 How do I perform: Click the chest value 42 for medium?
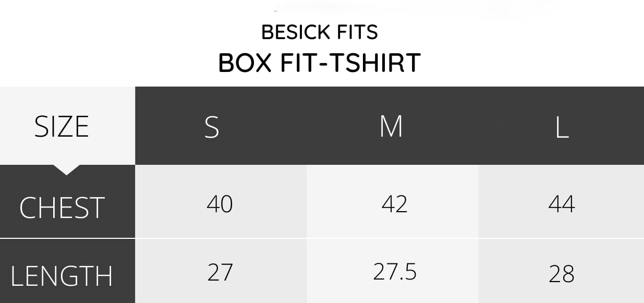click(394, 204)
